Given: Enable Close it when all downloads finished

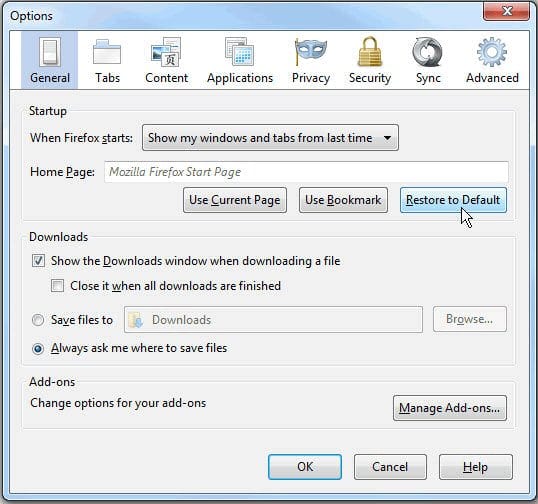Looking at the screenshot, I should [x=57, y=285].
